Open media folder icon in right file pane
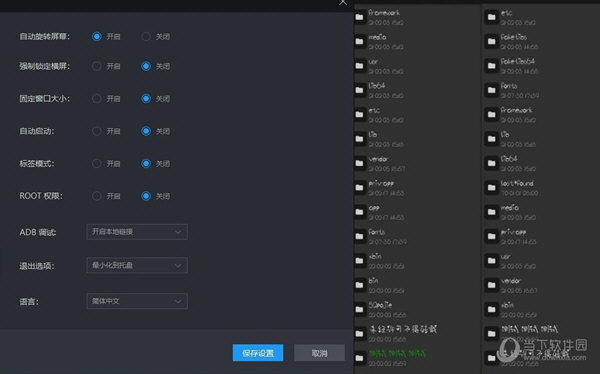This screenshot has height=374, width=600. (491, 212)
